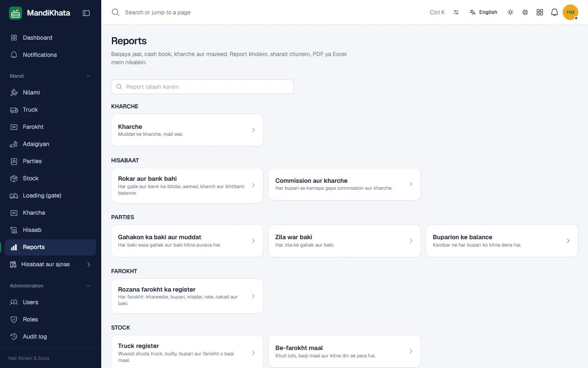The image size is (588, 368).
Task: Go to Dashboard in sidebar
Action: (51, 38)
